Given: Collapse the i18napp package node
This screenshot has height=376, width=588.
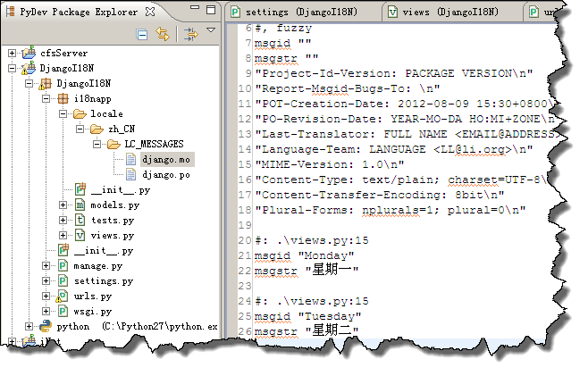Looking at the screenshot, I should point(46,98).
